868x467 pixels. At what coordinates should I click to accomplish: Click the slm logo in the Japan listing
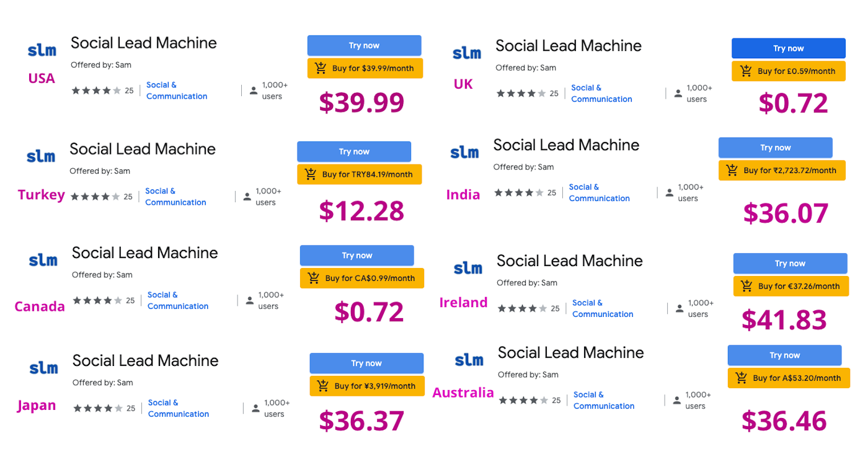(x=43, y=368)
